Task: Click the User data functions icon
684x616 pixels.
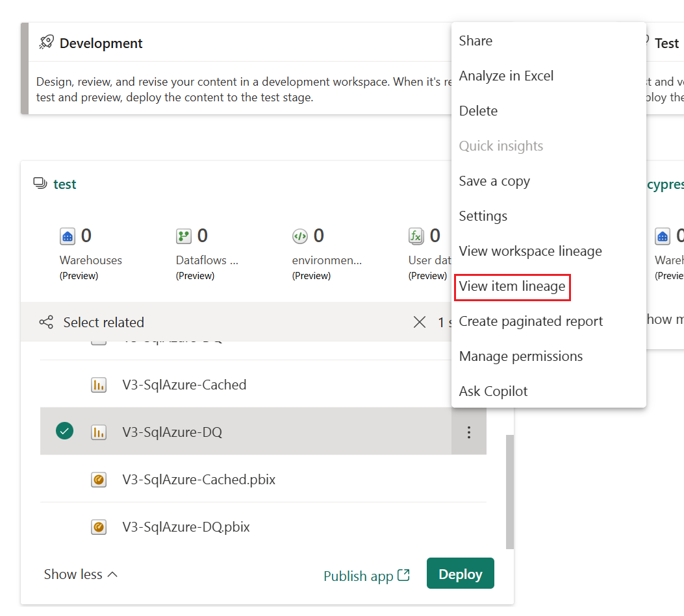Action: pyautogui.click(x=416, y=236)
